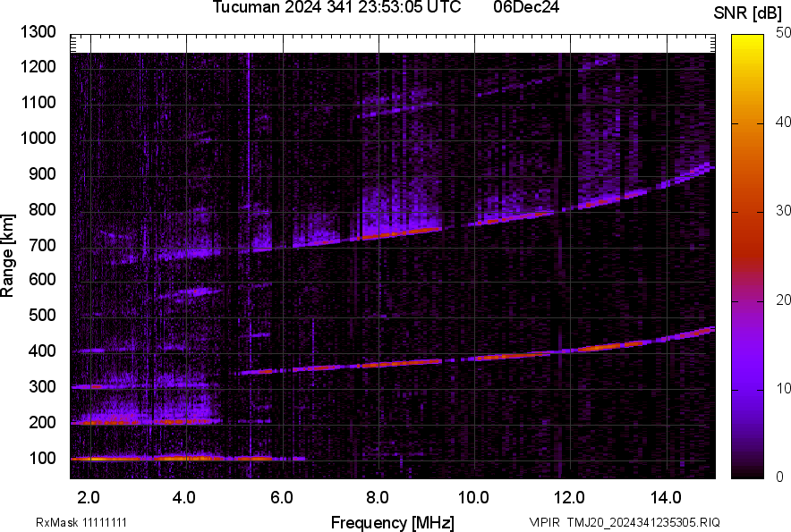791x532 pixels.
Task: Click the range tick label '1100'
Action: click(38, 102)
